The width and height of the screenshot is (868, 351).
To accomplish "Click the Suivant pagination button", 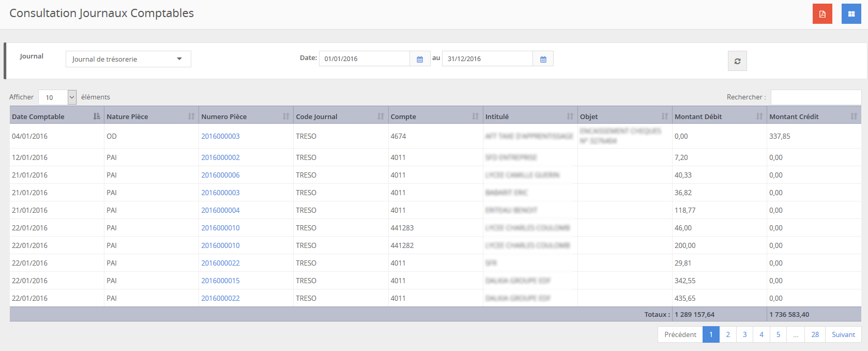I will 843,334.
